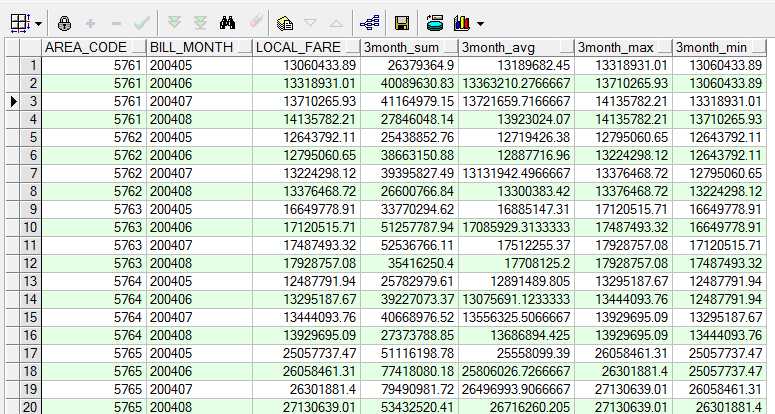Click the 3month_avg cell 13075691.1233333
Screen dimensions: 775x414
click(x=517, y=299)
